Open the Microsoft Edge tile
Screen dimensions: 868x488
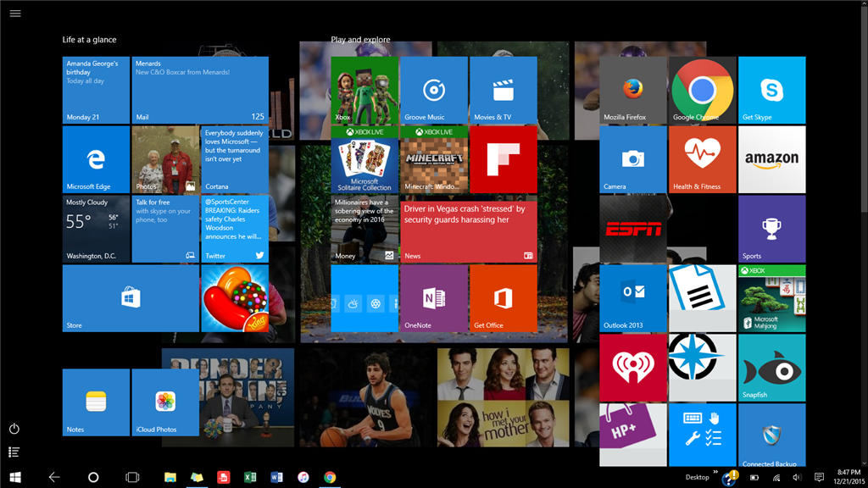point(96,159)
